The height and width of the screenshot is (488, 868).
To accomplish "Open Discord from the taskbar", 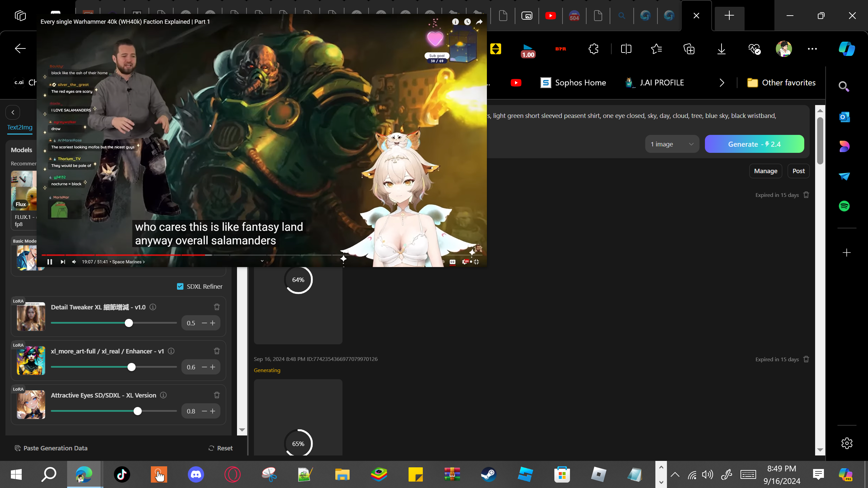I will click(x=196, y=474).
